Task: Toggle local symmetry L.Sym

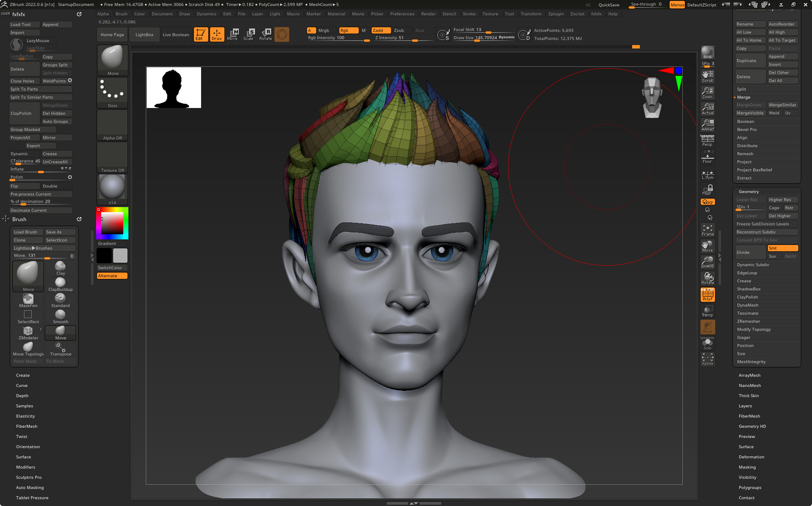Action: tap(707, 175)
